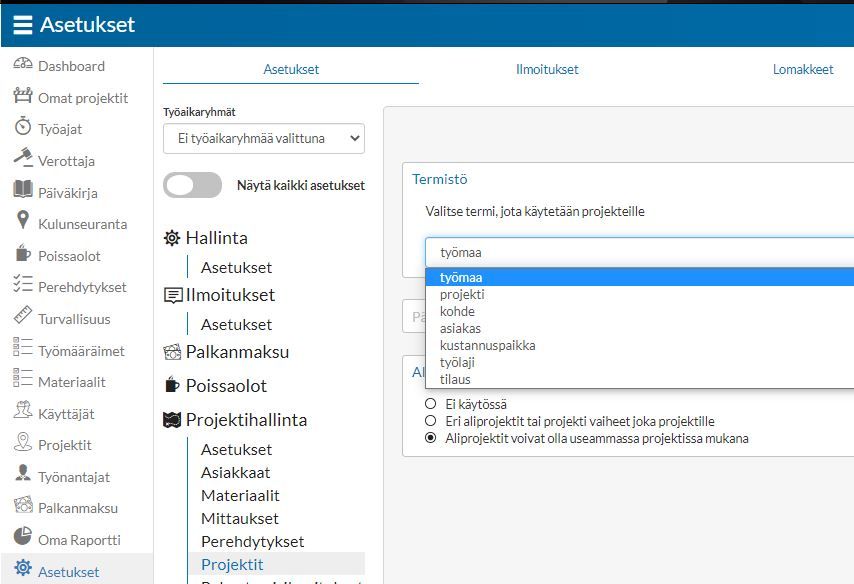Select Eri aliprojektit tai projekti vaiheet option
The height and width of the screenshot is (584, 854).
click(430, 421)
